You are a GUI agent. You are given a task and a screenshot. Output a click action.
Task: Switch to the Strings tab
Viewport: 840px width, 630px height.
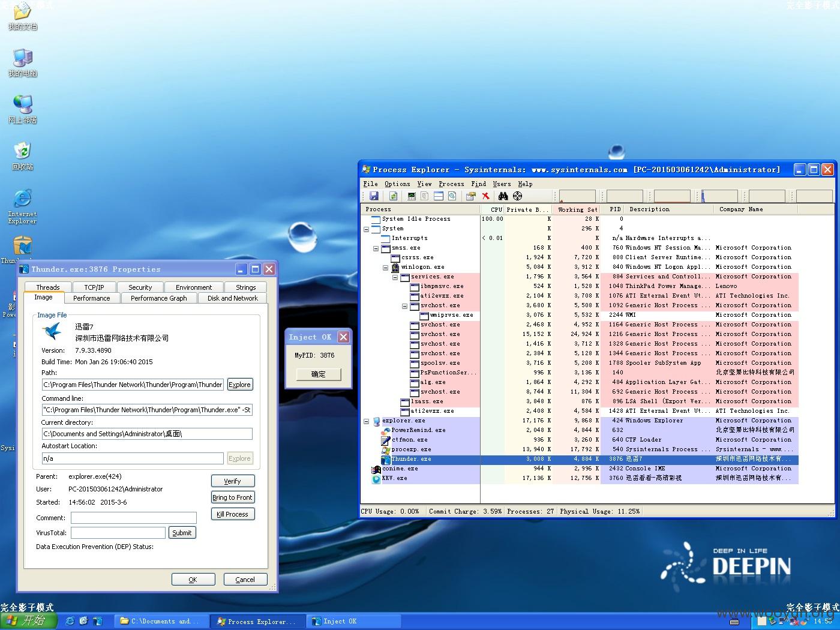coord(245,287)
